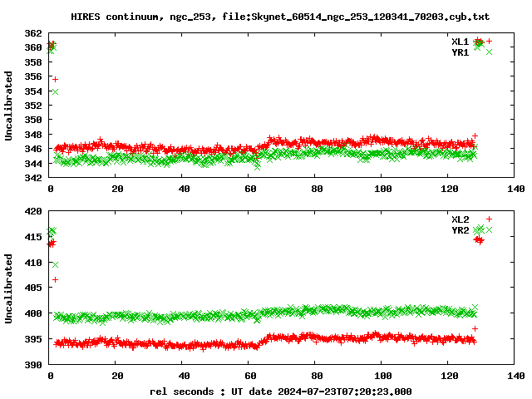Click the YR2 legend label
532x399 pixels.
460,230
